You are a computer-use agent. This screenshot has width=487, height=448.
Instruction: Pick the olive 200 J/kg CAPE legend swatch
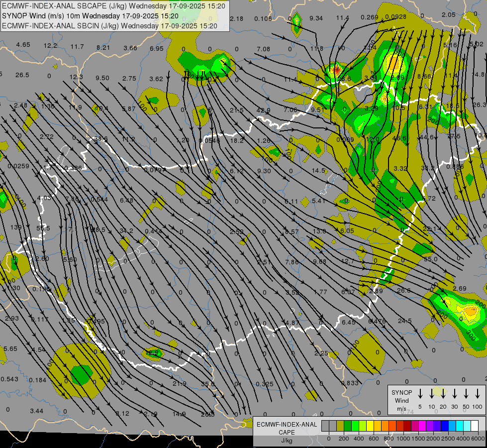[341, 426]
